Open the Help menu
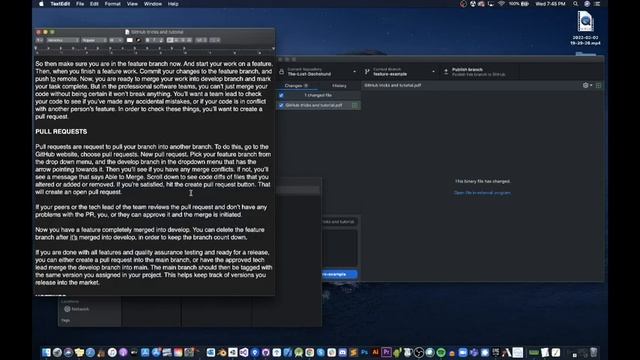The height and width of the screenshot is (360, 640). [173, 4]
